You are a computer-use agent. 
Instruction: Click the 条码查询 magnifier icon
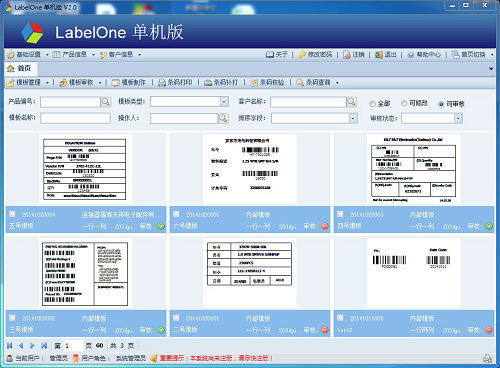pos(300,83)
